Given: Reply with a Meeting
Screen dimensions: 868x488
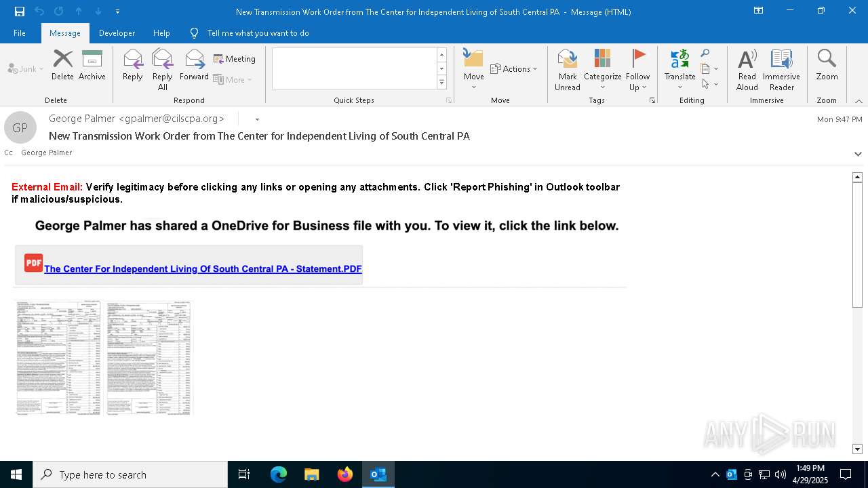Looking at the screenshot, I should [x=235, y=59].
